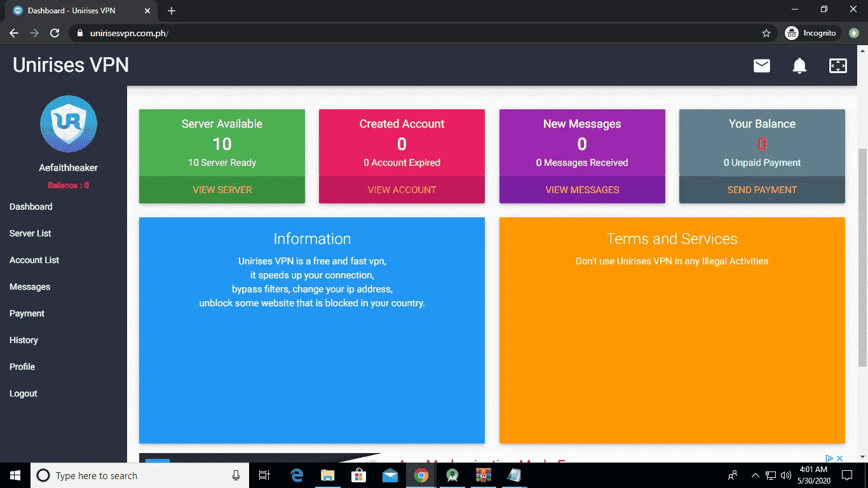Open Messages in the sidebar
Screen dimensions: 868x488
(30, 287)
